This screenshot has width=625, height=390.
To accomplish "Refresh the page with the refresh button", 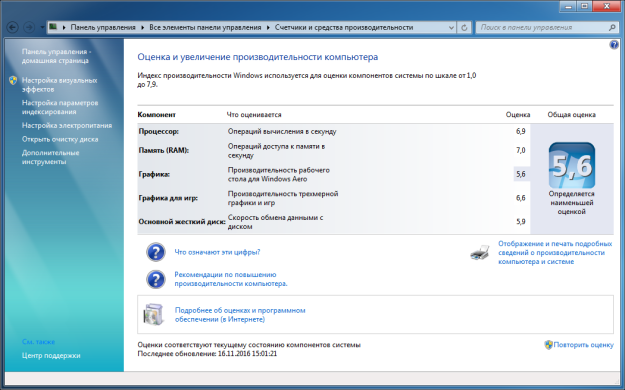I will pyautogui.click(x=464, y=28).
